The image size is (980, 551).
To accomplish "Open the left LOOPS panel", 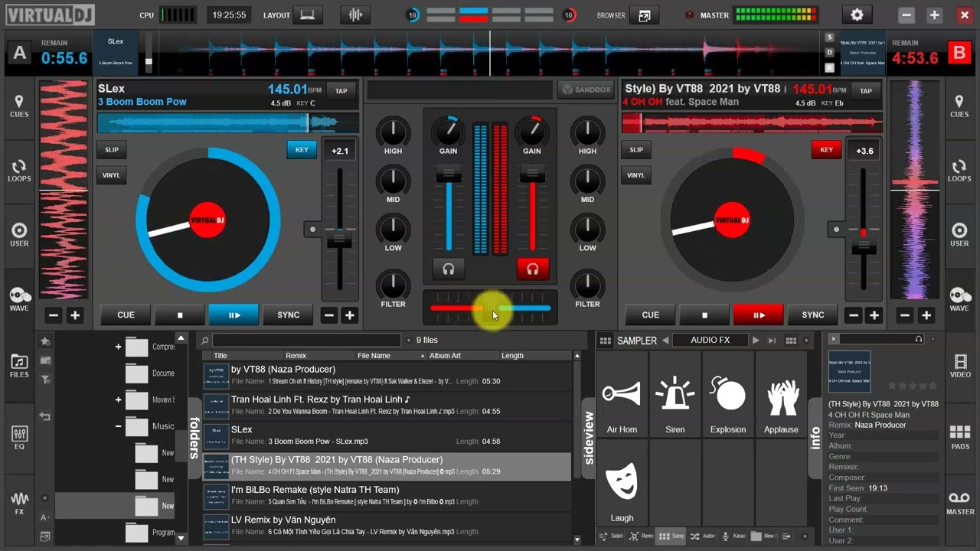I will 19,171.
